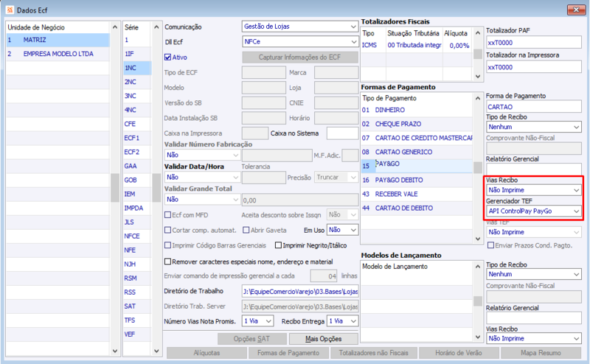Screen dimensions: 590x364
Task: Open bottom Vias Recibo dropdown in Modelos de Lançamento
Action: click(533, 338)
